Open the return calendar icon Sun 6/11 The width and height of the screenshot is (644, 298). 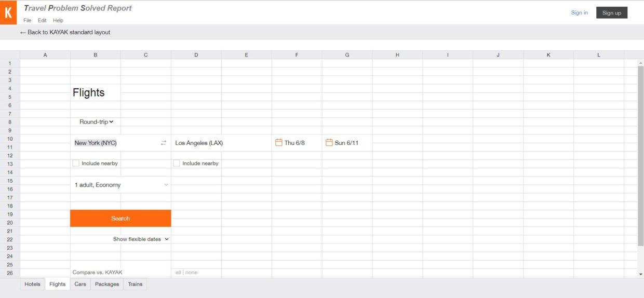(329, 142)
